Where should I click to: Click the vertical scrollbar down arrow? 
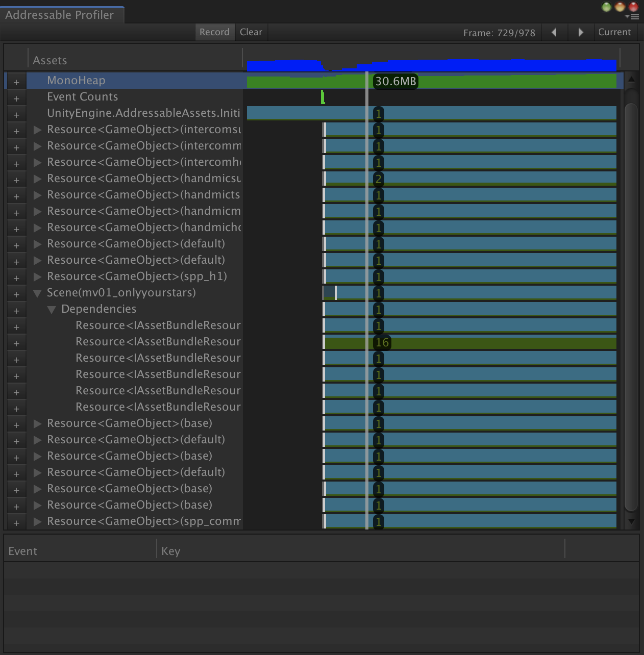pyautogui.click(x=631, y=522)
